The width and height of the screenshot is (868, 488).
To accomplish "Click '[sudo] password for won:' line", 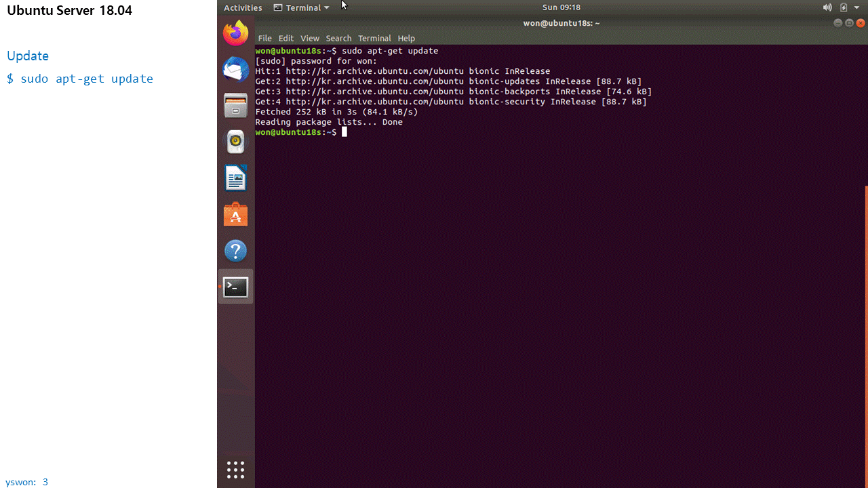I will 316,61.
